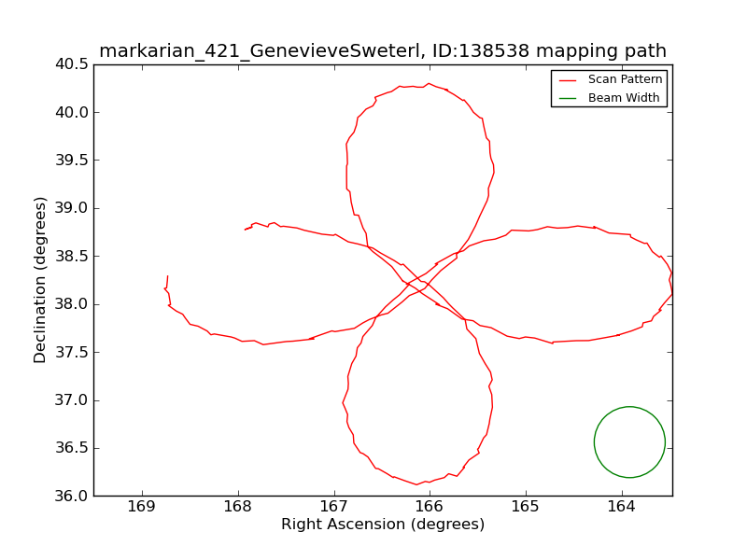Click the y-axis tick label '40.5'
The width and height of the screenshot is (747, 560).
[72, 64]
